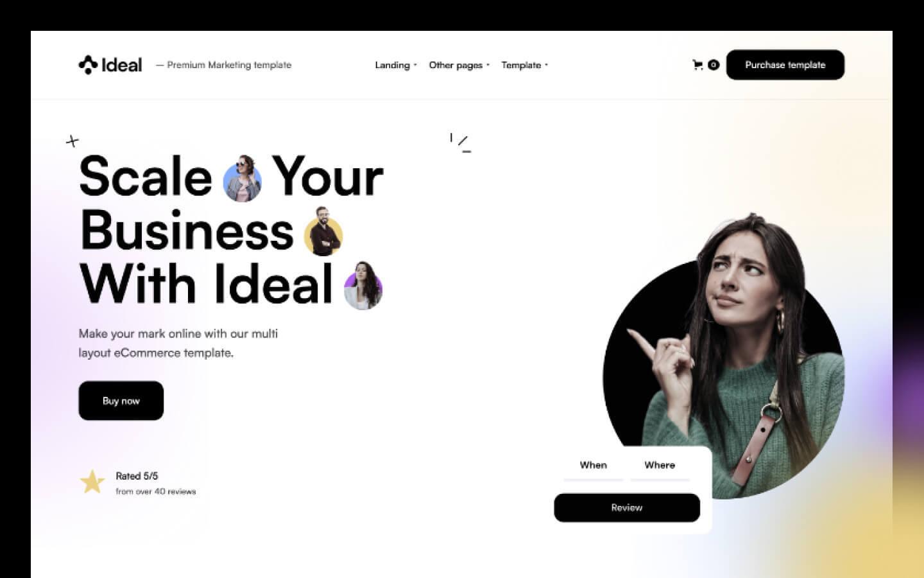Image resolution: width=924 pixels, height=578 pixels.
Task: Click the Review button
Action: pos(627,507)
